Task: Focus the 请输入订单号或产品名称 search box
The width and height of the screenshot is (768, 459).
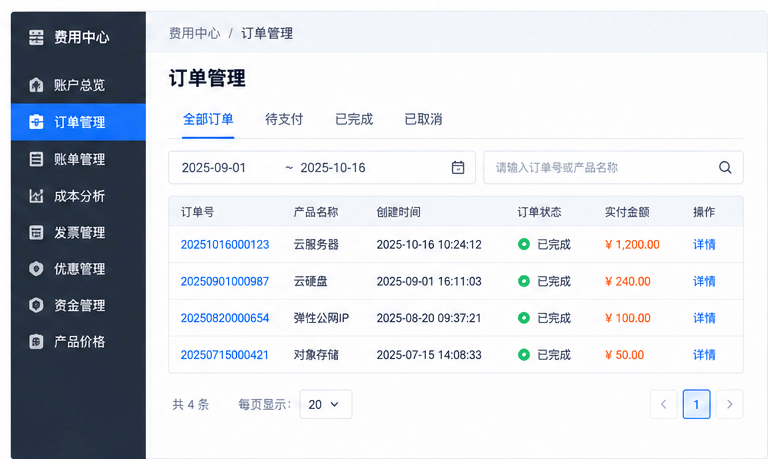Action: pyautogui.click(x=613, y=168)
